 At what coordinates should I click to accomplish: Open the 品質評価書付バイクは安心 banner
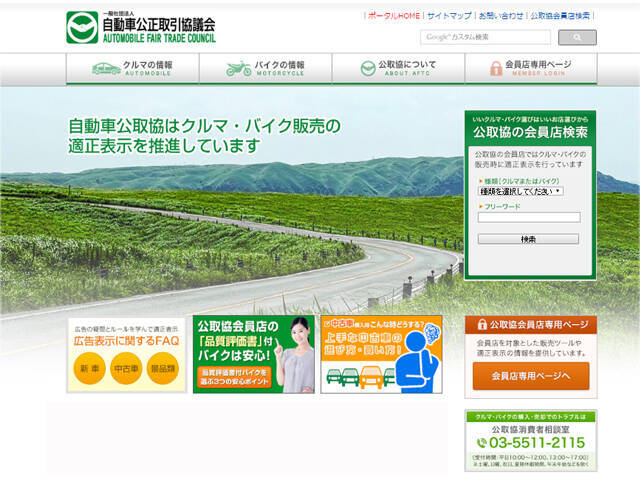[x=253, y=354]
